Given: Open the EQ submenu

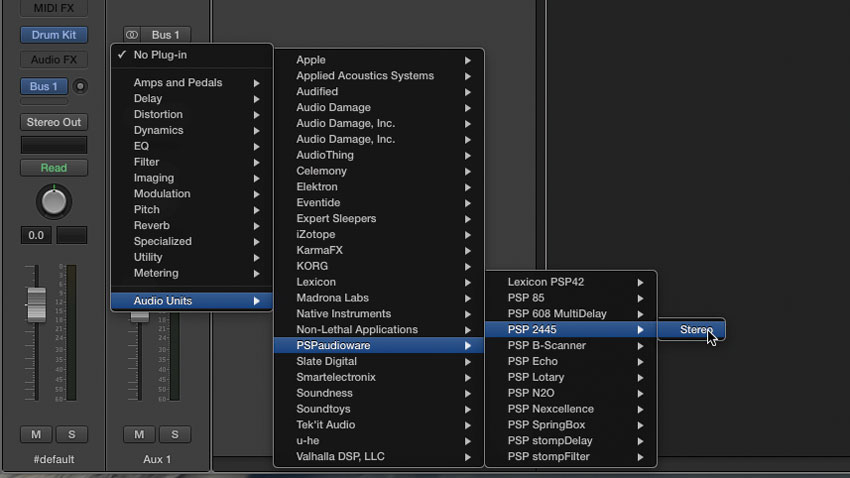Looking at the screenshot, I should [192, 146].
